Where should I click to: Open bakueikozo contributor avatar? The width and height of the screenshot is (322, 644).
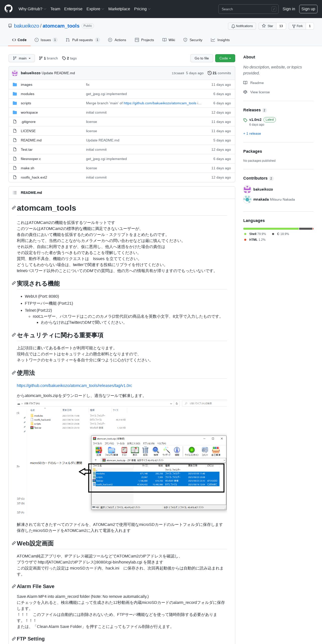coord(247,189)
